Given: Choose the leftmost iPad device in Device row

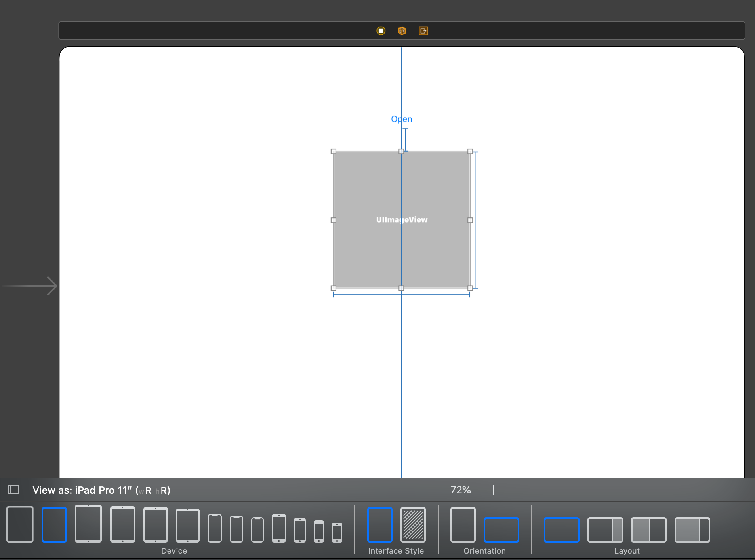Looking at the screenshot, I should pyautogui.click(x=20, y=524).
